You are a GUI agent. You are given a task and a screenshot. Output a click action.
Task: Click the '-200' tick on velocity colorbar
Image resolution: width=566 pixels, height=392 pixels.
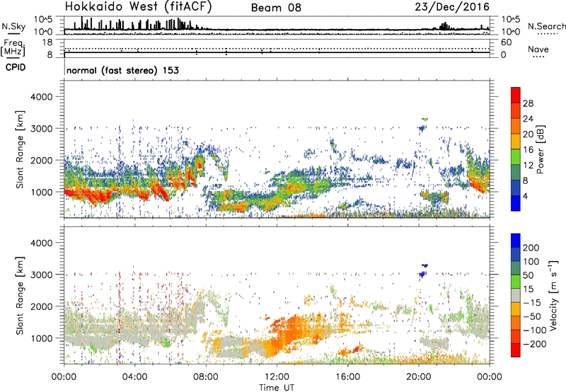[x=535, y=344]
